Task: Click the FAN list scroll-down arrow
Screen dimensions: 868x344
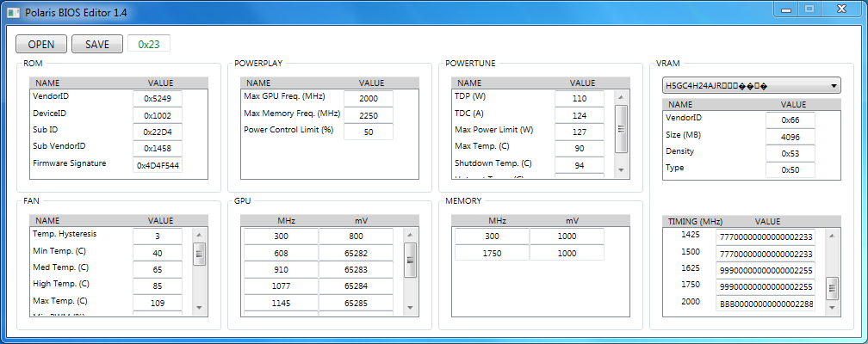Action: pos(199,307)
